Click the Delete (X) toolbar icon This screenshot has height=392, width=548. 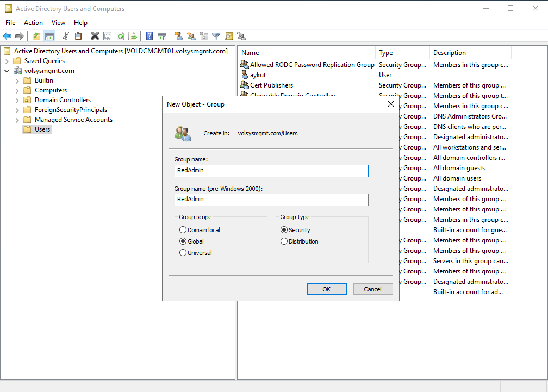tap(95, 36)
